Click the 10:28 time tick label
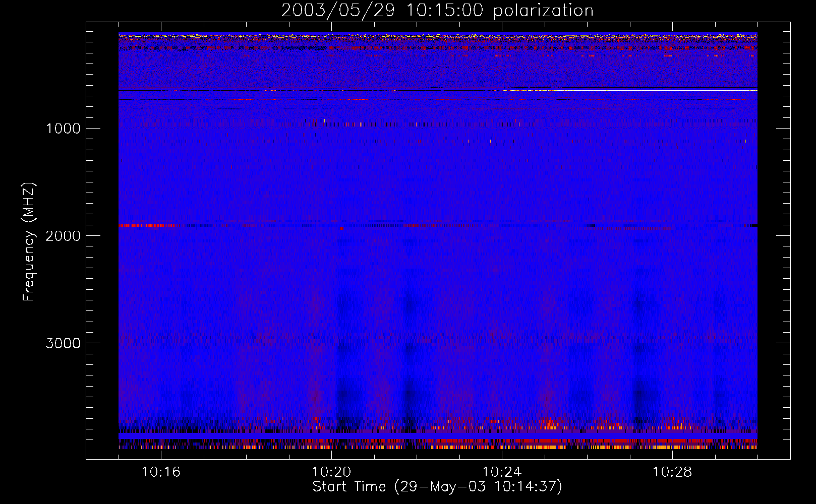 tap(672, 472)
